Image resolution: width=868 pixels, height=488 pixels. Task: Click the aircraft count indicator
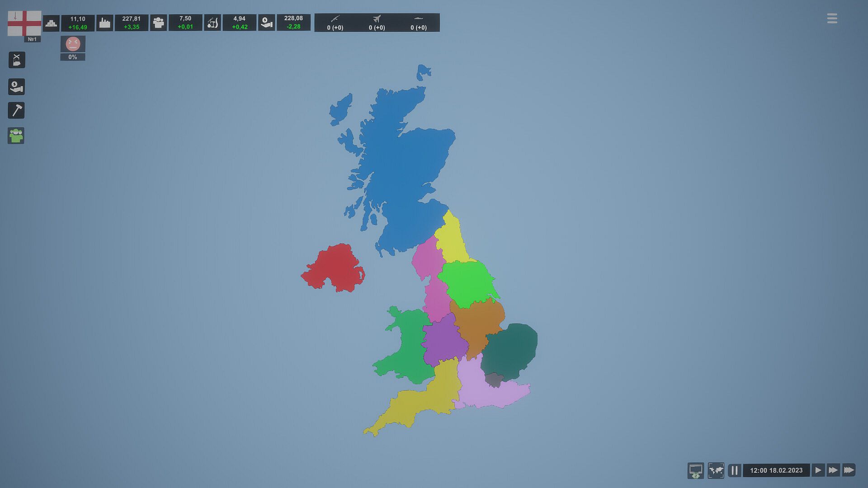pyautogui.click(x=377, y=23)
